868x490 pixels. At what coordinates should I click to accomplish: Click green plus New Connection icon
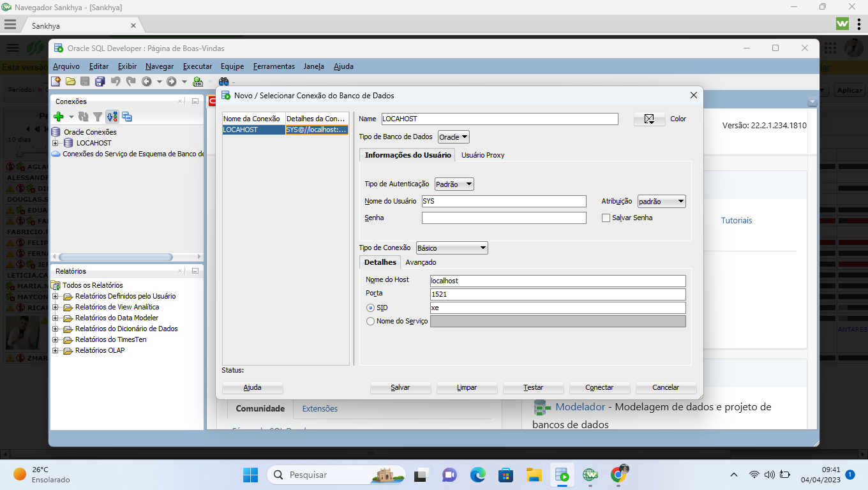coord(59,117)
